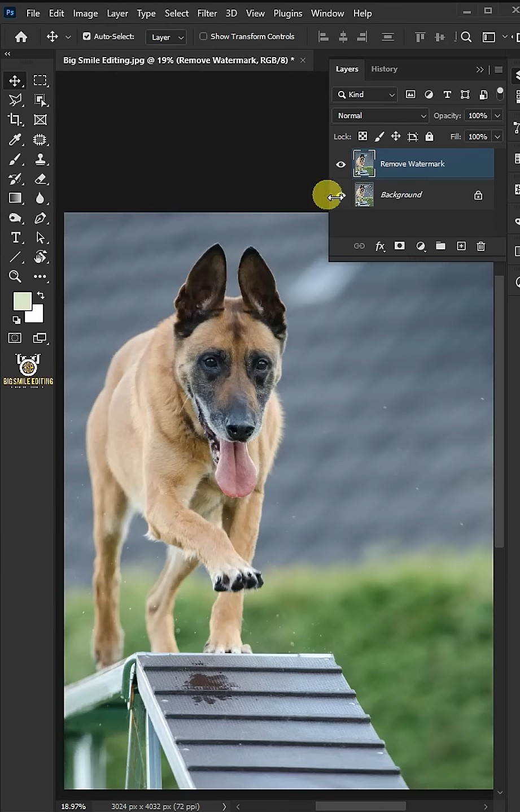Viewport: 520px width, 812px height.
Task: Open the File menu
Action: coord(33,13)
